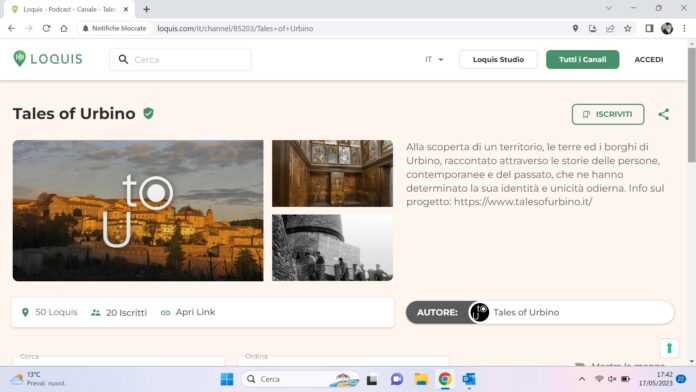Click the share page icon in address bar
The width and height of the screenshot is (696, 392).
(610, 28)
